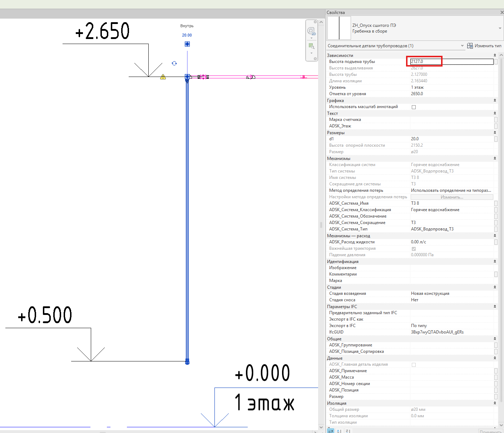
Task: Click associate-parameter button for 'ADSK_Расход жидкости'
Action: pos(496,242)
